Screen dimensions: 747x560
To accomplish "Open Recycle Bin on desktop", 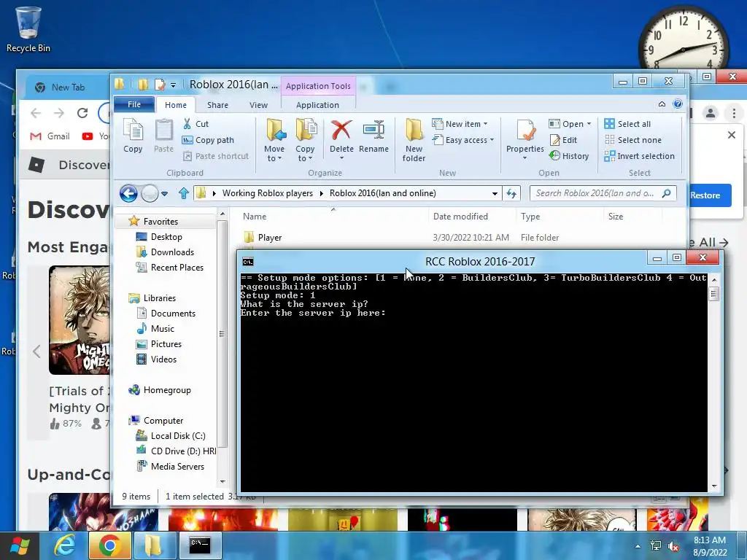I will (28, 29).
